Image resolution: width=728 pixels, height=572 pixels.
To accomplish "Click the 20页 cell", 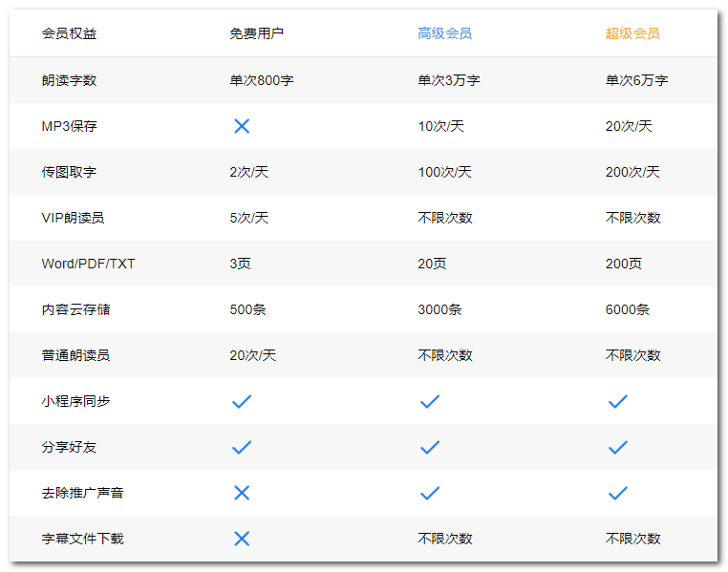I will (432, 264).
